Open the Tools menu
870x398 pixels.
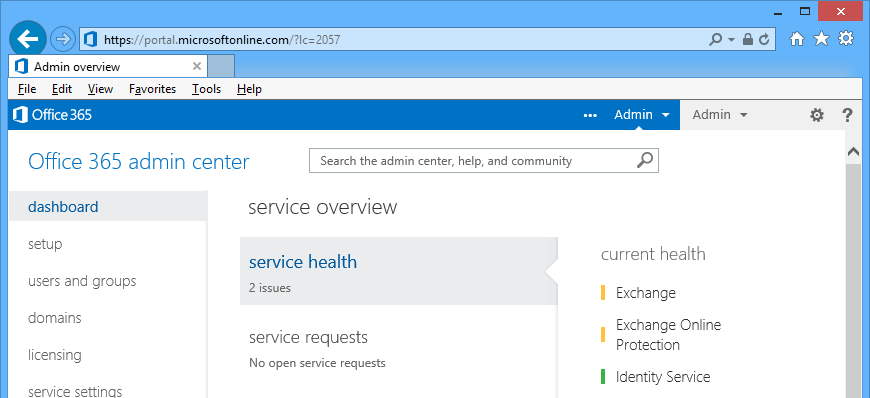(206, 89)
